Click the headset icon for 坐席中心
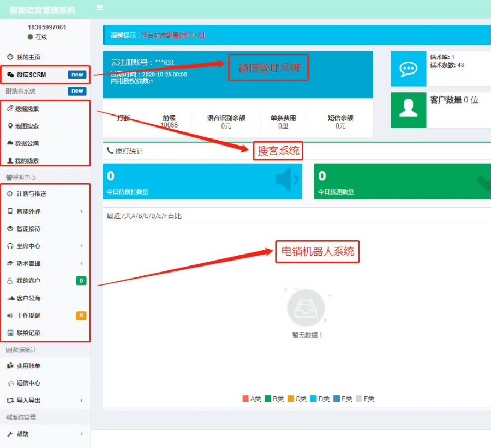Viewport: 491px width, 448px height. pyautogui.click(x=10, y=246)
